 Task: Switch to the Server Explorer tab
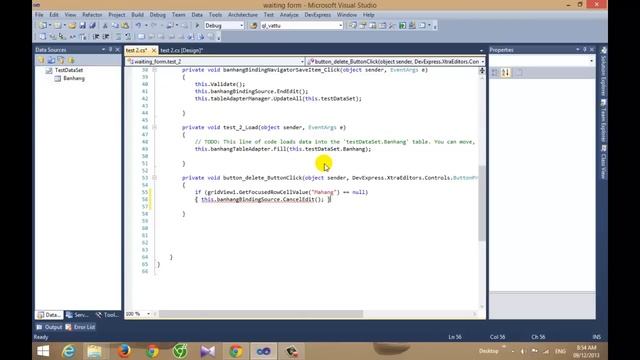pyautogui.click(x=78, y=315)
